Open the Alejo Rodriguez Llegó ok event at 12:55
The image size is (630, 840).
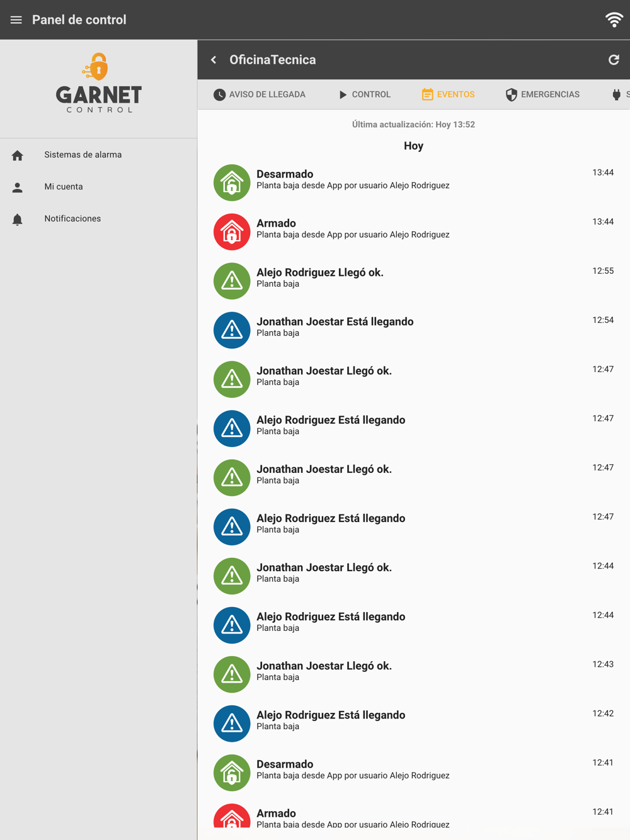pos(413,281)
